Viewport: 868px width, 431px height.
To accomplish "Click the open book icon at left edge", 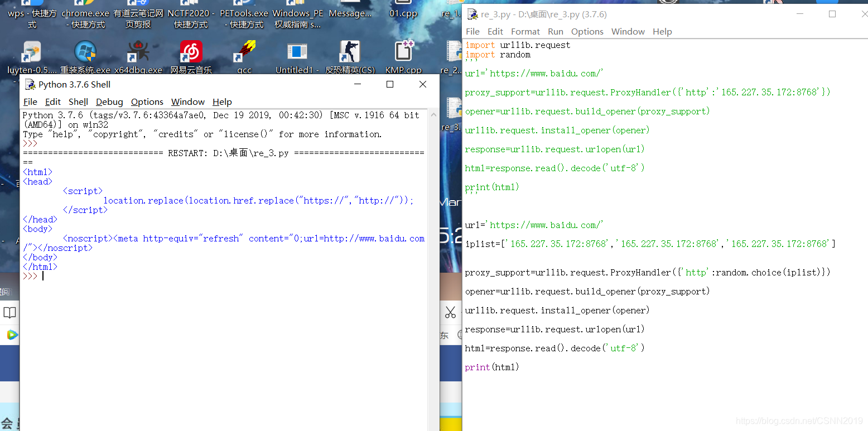I will point(9,312).
